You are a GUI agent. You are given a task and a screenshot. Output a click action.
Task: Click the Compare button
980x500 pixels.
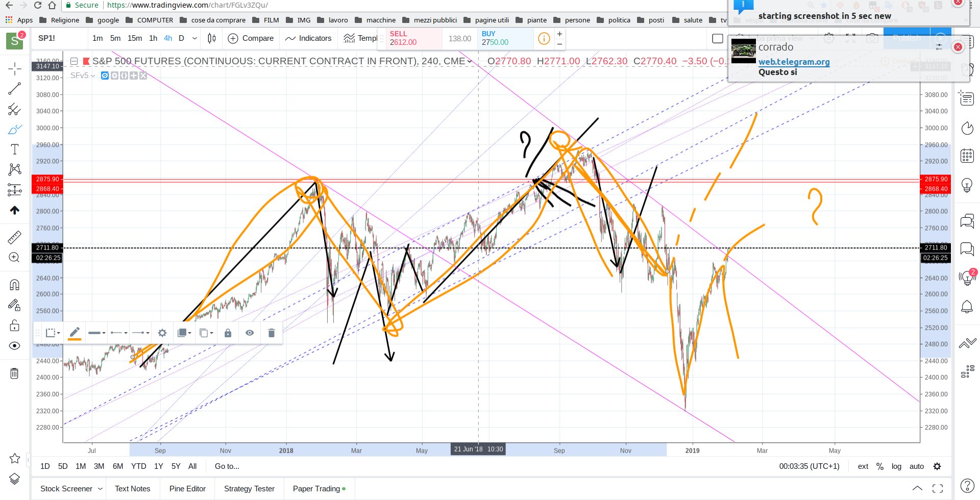pos(251,38)
